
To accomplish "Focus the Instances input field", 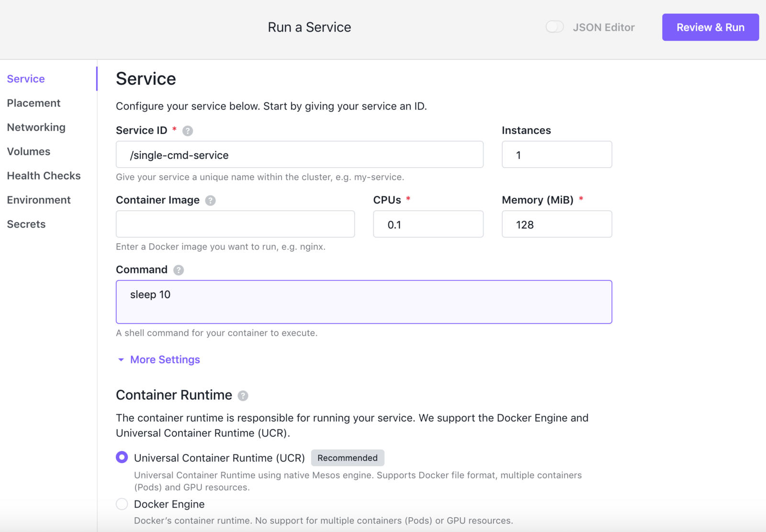I will click(557, 154).
